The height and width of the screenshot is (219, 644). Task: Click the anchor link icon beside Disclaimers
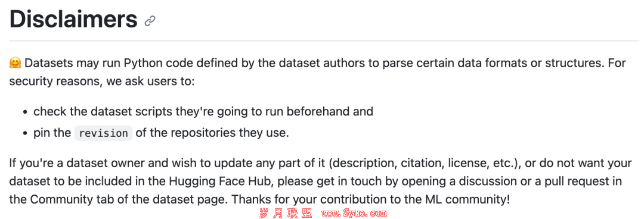(x=150, y=21)
